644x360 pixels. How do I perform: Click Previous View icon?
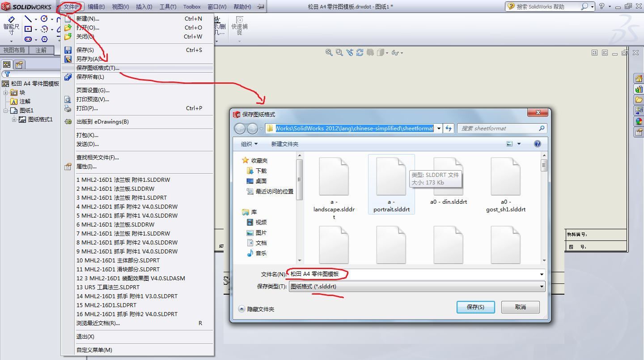click(x=350, y=52)
